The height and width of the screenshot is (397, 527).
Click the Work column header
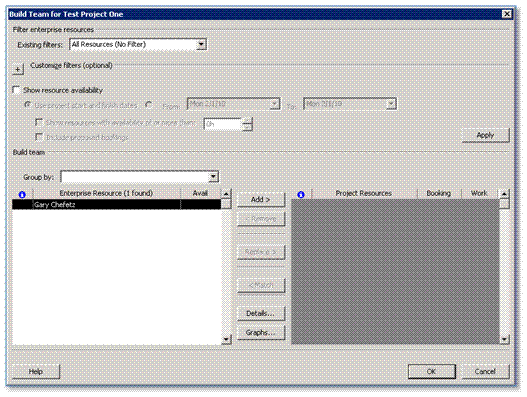pos(480,193)
